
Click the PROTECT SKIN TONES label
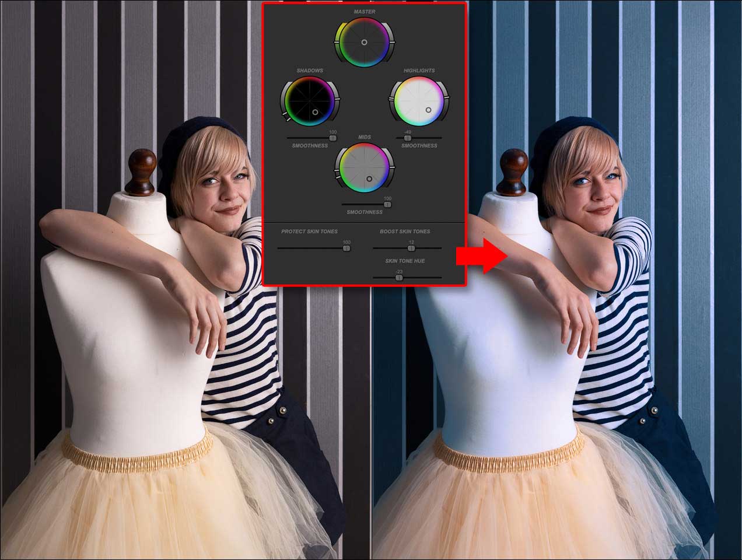tap(309, 232)
